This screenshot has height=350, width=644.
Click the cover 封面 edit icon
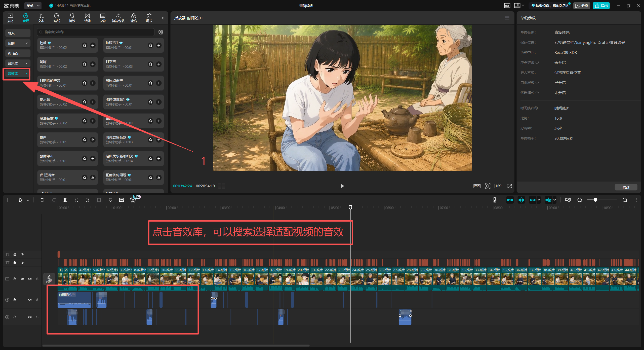pyautogui.click(x=49, y=279)
